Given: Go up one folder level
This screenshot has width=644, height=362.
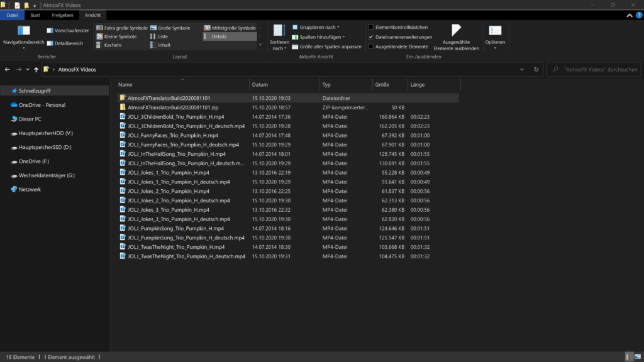Looking at the screenshot, I should 36,69.
